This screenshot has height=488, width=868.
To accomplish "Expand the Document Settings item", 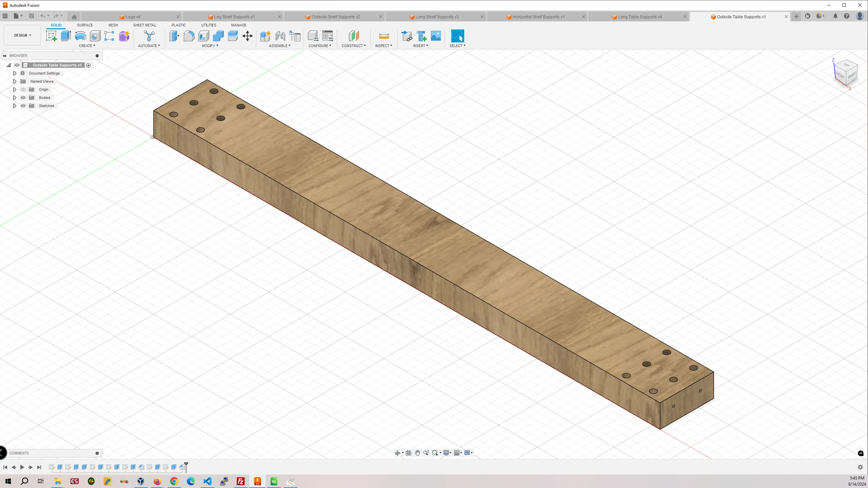I will (14, 73).
